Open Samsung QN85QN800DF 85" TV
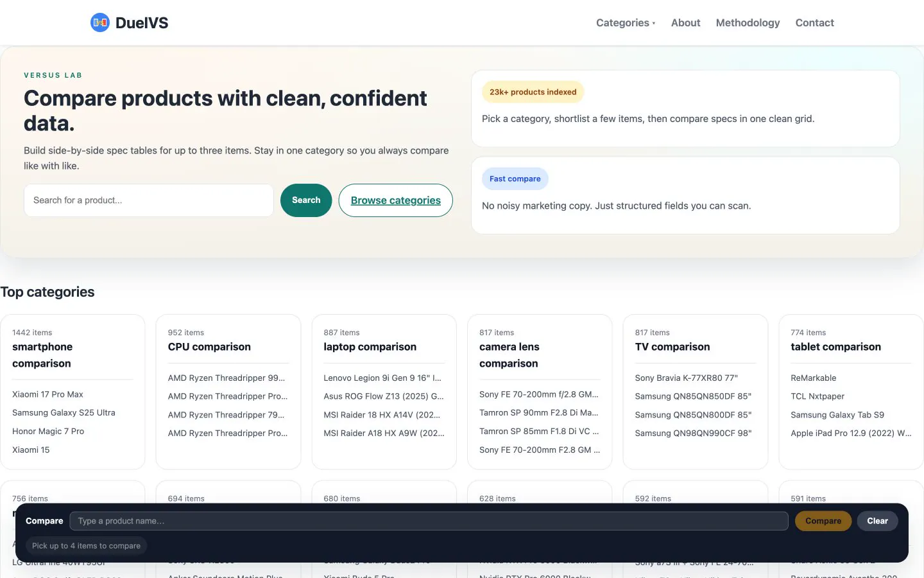 [693, 416]
